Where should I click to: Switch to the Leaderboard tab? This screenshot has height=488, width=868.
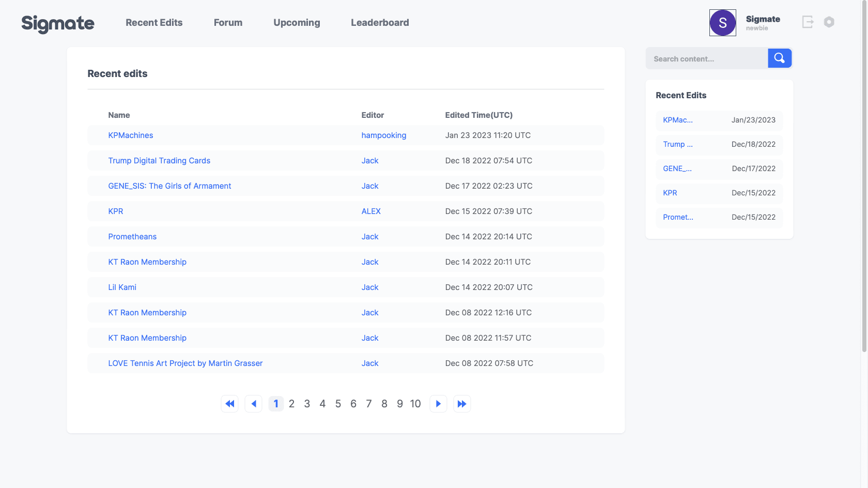click(380, 23)
